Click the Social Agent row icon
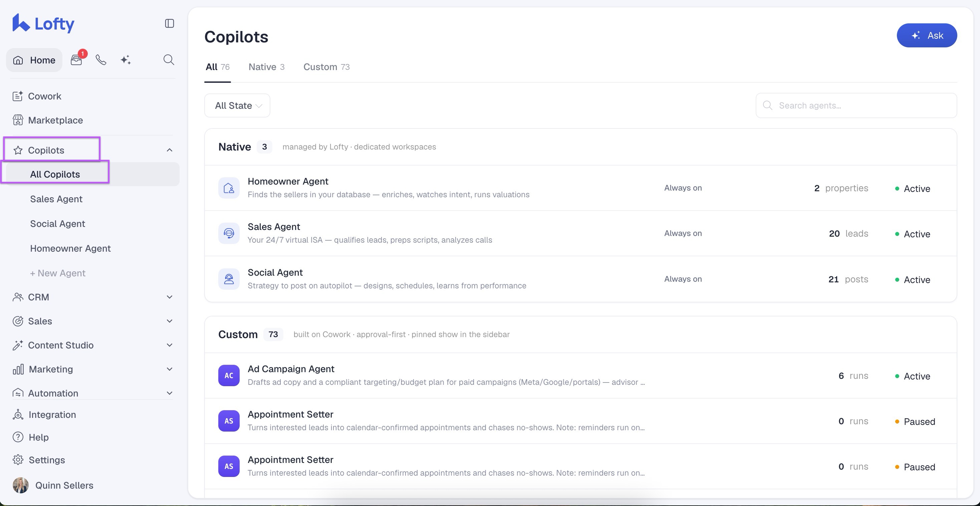 click(x=229, y=279)
